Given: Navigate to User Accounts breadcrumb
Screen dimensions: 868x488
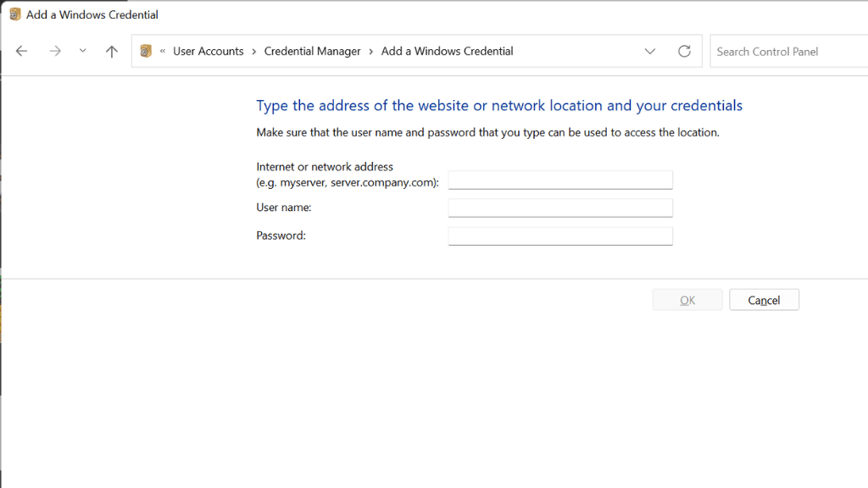Looking at the screenshot, I should pos(208,52).
